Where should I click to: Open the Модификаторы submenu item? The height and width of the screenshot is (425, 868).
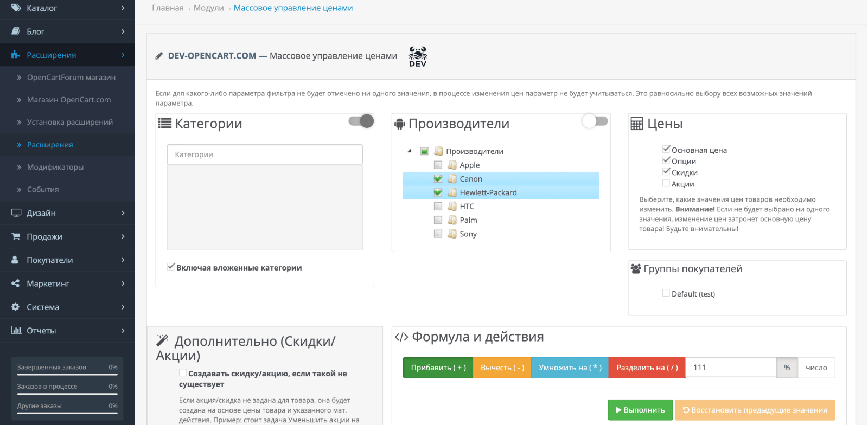(67, 167)
